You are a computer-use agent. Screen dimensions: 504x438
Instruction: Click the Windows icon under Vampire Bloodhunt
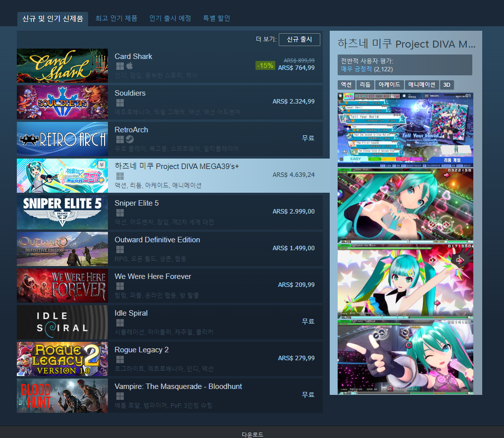[120, 396]
